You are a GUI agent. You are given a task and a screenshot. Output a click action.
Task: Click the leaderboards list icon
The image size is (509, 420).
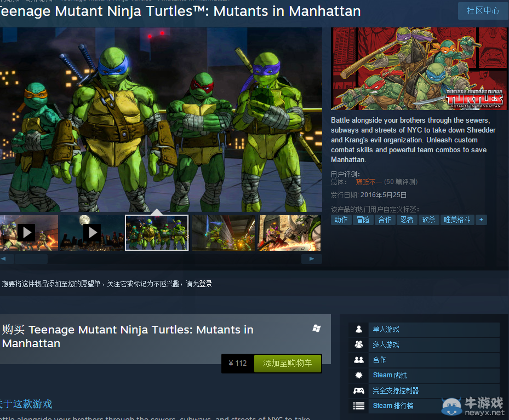359,406
